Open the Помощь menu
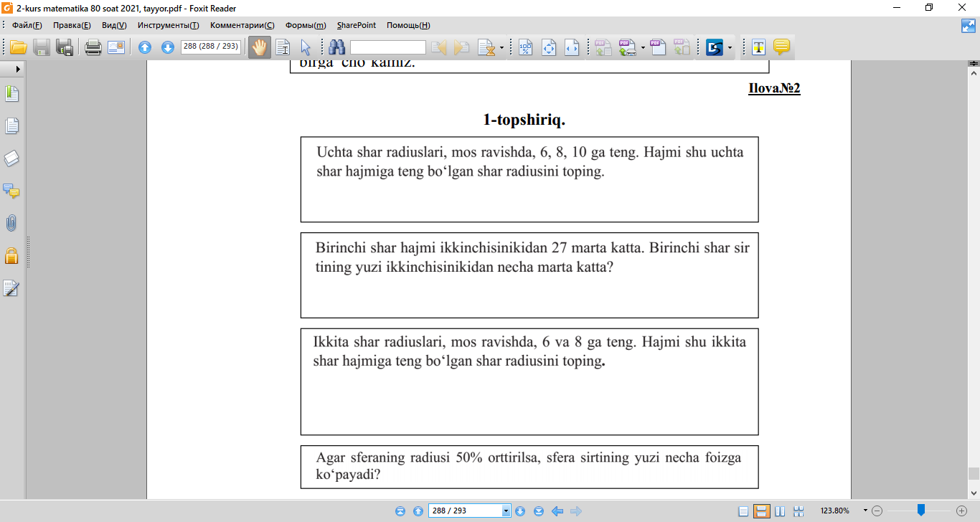The width and height of the screenshot is (980, 522). coord(408,25)
